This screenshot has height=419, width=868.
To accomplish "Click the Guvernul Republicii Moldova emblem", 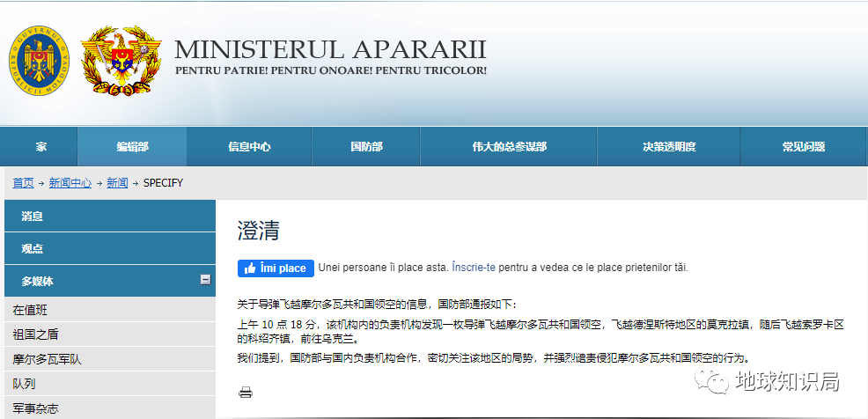I will tap(39, 60).
